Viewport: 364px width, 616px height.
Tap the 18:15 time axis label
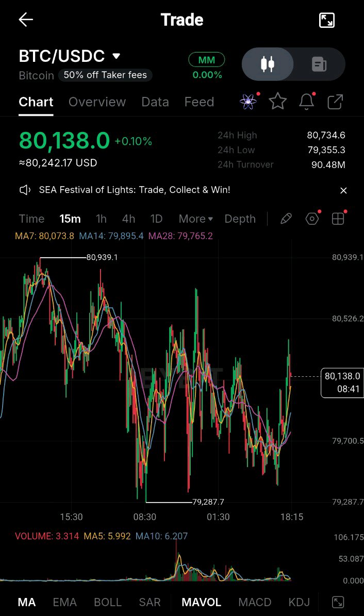coord(292,517)
